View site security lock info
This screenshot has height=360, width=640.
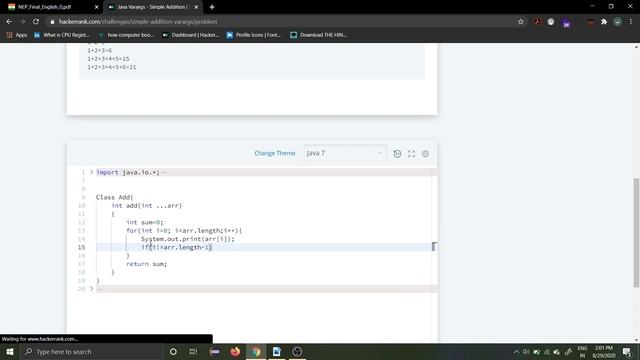[x=52, y=22]
